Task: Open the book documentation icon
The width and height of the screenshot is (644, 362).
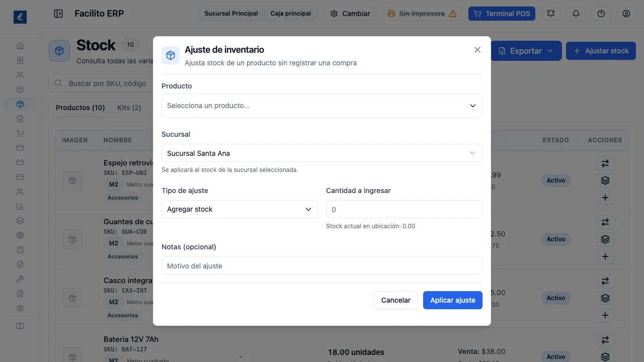Action: click(x=20, y=326)
